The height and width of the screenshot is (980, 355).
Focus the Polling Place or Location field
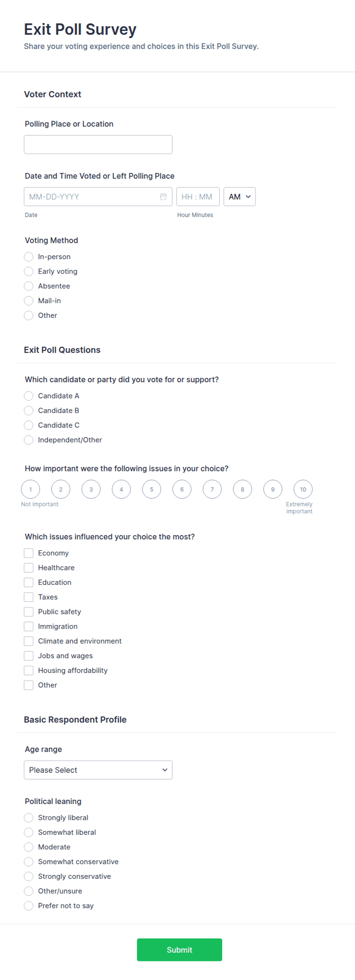click(x=98, y=145)
